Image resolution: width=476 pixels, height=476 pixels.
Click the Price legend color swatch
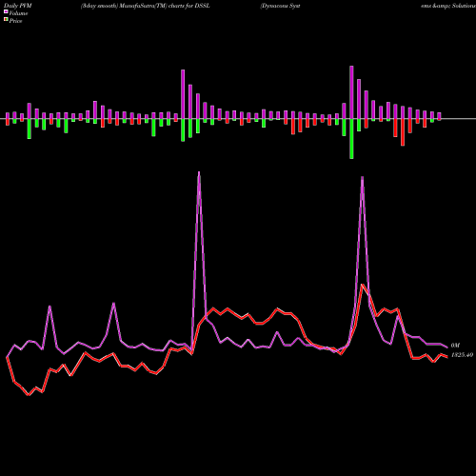[x=6, y=20]
